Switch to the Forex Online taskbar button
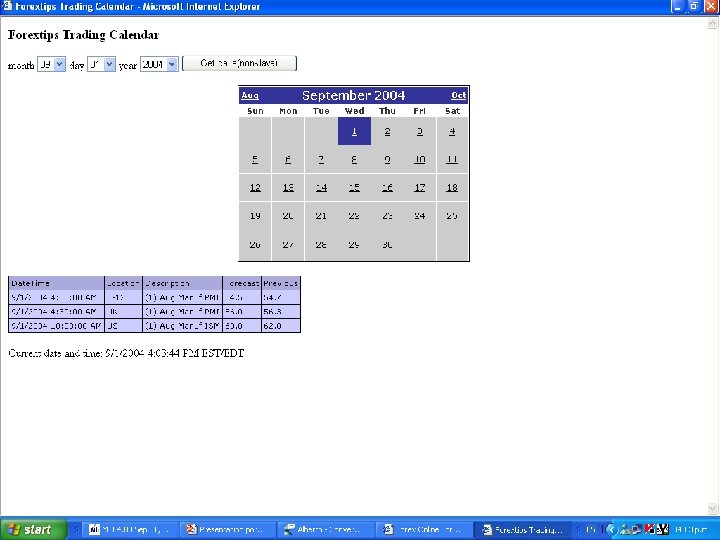Screen dimensions: 720x540 tap(424, 529)
